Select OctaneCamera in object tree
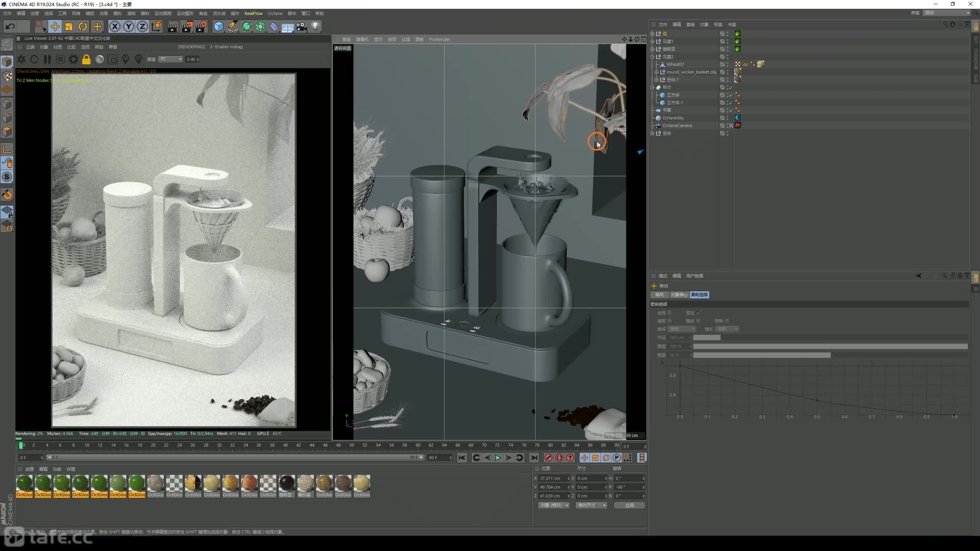The image size is (980, 551). [677, 126]
